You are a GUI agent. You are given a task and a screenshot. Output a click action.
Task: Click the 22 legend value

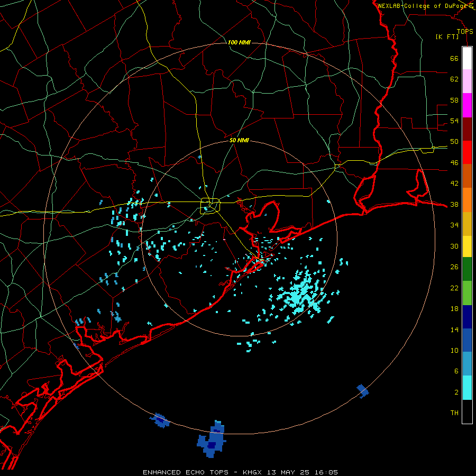pyautogui.click(x=454, y=288)
